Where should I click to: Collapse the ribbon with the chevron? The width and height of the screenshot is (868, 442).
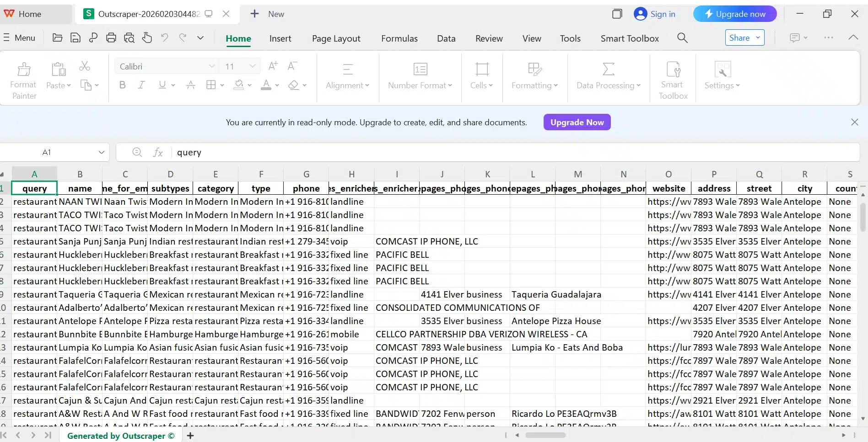[853, 38]
